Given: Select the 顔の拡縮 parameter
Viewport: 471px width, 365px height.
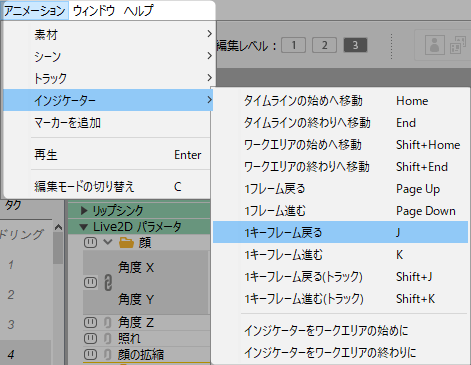Looking at the screenshot, I should [x=141, y=354].
